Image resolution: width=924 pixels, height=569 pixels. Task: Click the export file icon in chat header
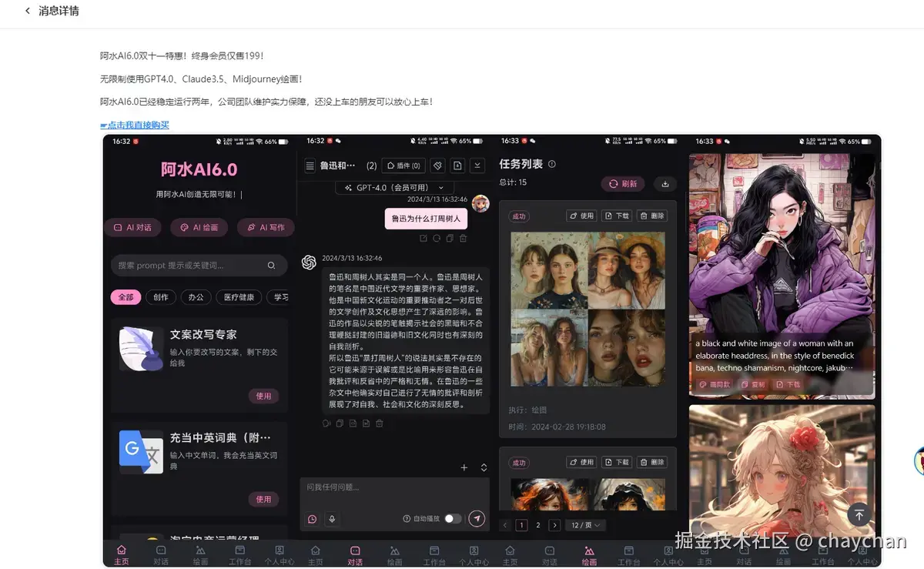[x=457, y=166]
